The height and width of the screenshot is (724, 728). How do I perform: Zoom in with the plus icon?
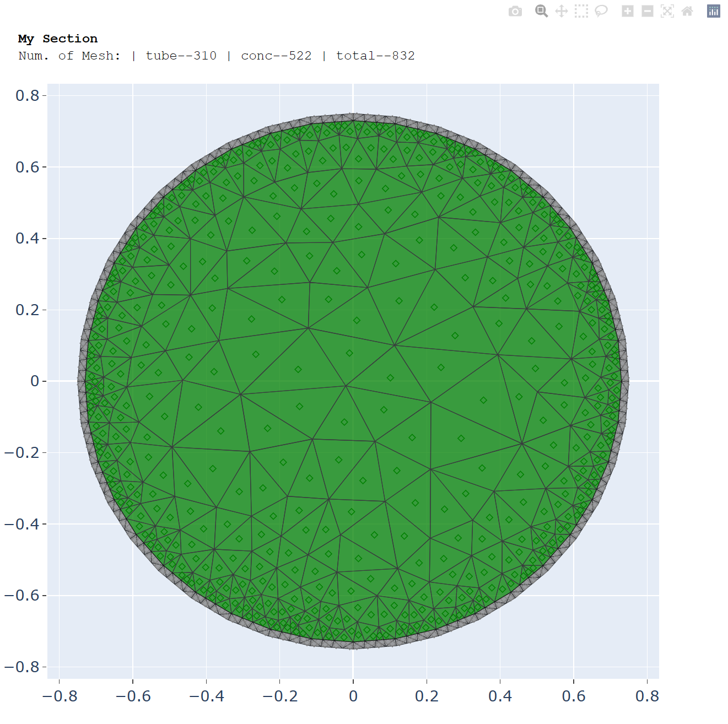(627, 12)
